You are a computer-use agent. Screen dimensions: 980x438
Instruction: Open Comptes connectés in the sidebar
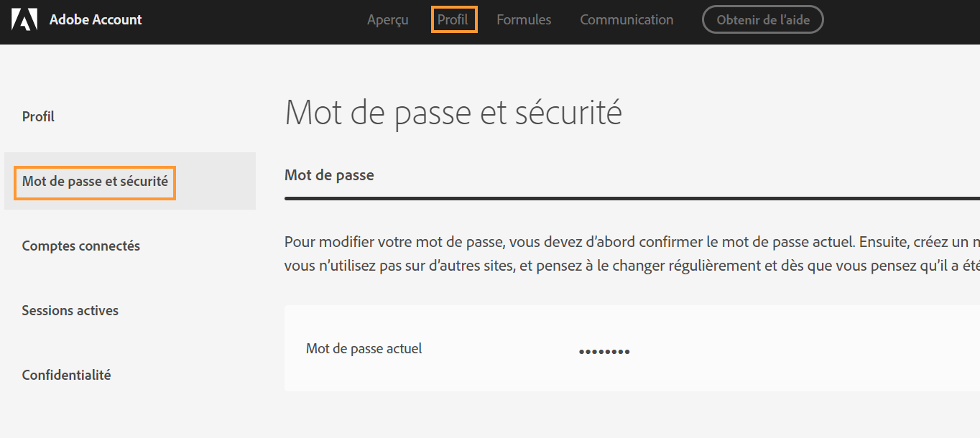point(81,246)
